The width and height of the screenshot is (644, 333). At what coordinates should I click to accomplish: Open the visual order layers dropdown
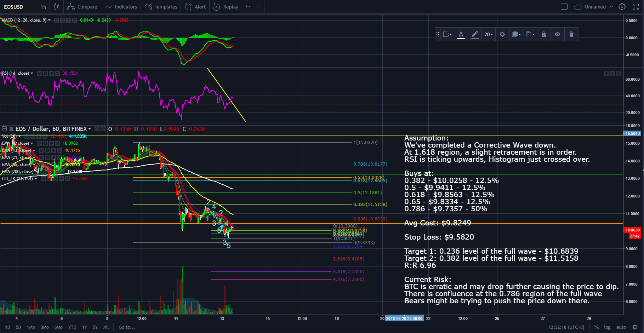[516, 34]
